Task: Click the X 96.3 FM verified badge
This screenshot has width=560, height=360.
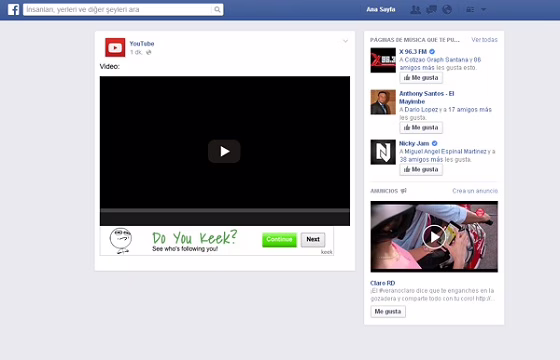Action: click(x=432, y=51)
